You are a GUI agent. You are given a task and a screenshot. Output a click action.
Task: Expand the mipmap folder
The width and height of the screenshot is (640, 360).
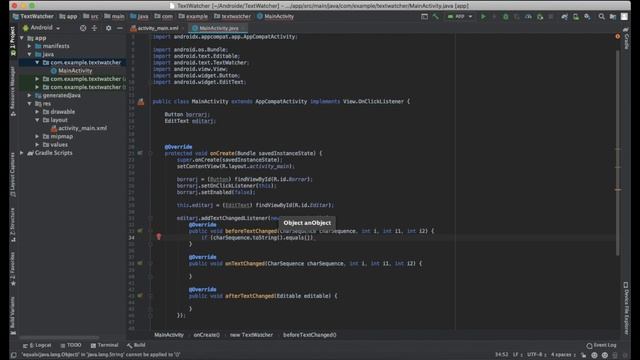point(38,136)
